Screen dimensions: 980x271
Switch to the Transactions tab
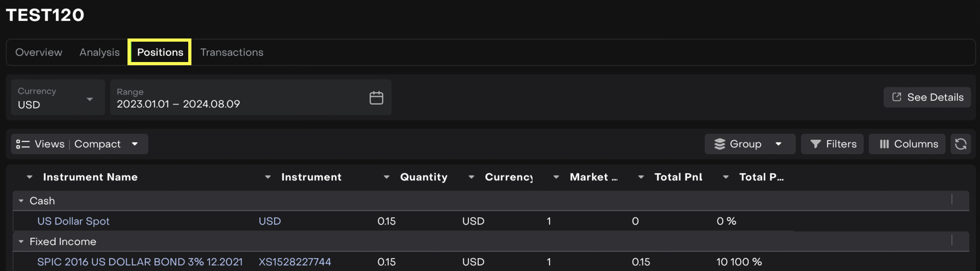[232, 52]
